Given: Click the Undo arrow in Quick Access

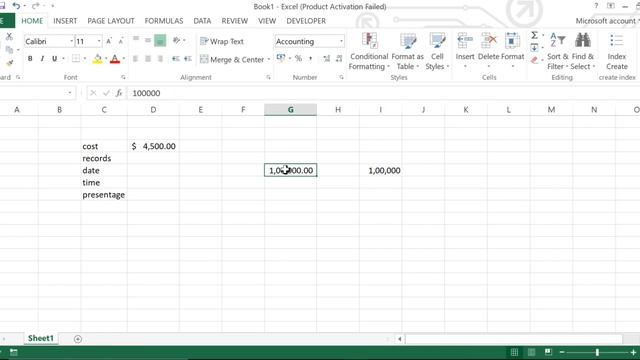Looking at the screenshot, I should point(16,6).
